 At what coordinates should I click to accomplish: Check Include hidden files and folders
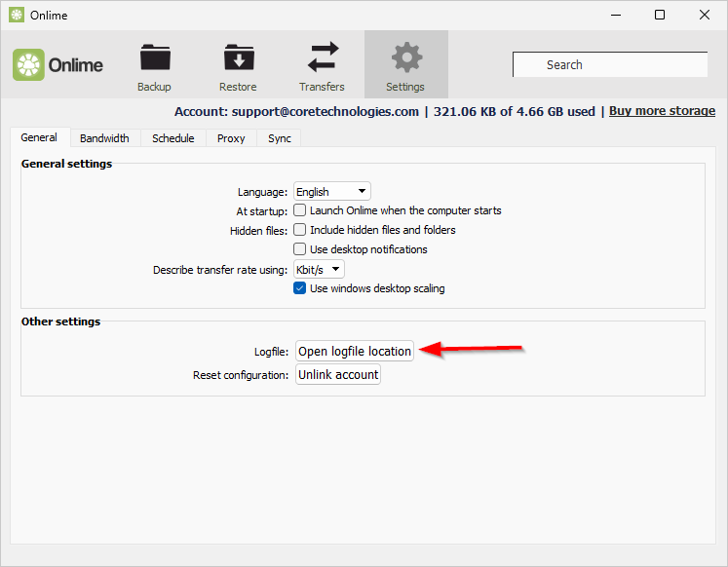coord(299,230)
